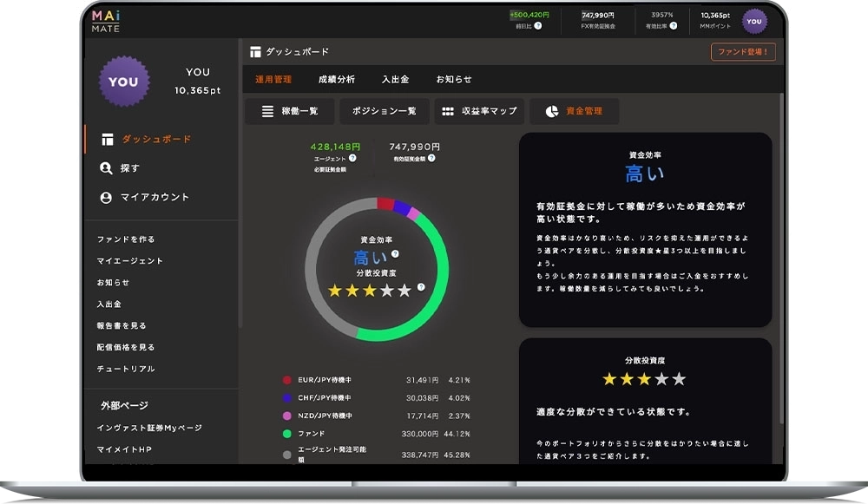Select ファンドを作る in the sidebar
This screenshot has height=504, width=868.
(126, 239)
